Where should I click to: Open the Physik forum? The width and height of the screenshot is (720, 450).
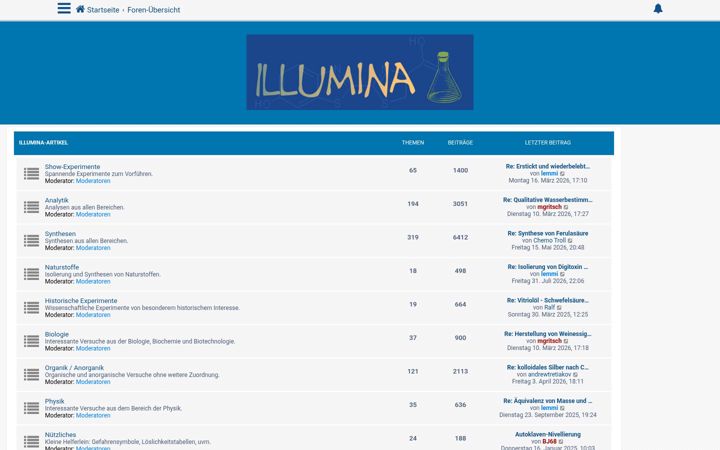[54, 401]
